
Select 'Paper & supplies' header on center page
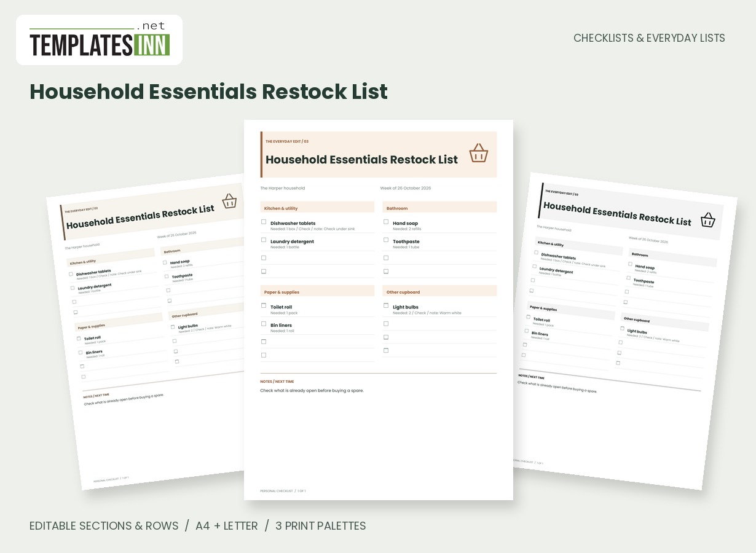point(317,291)
